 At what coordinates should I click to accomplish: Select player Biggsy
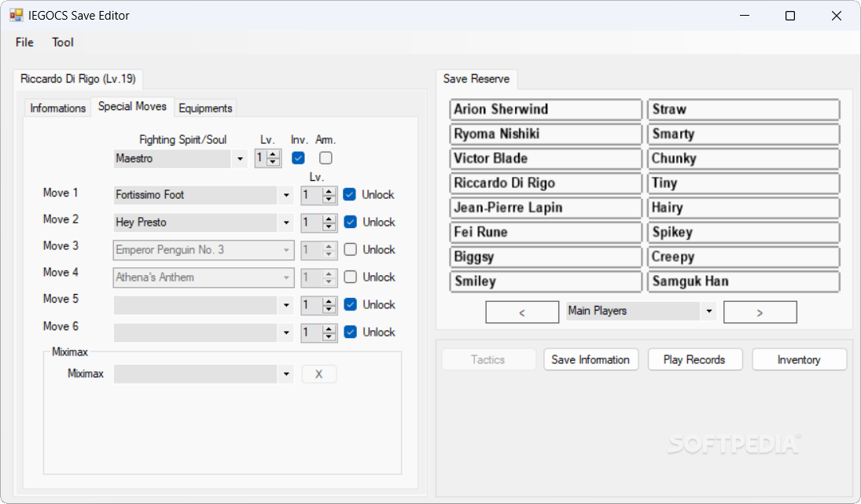tap(546, 257)
